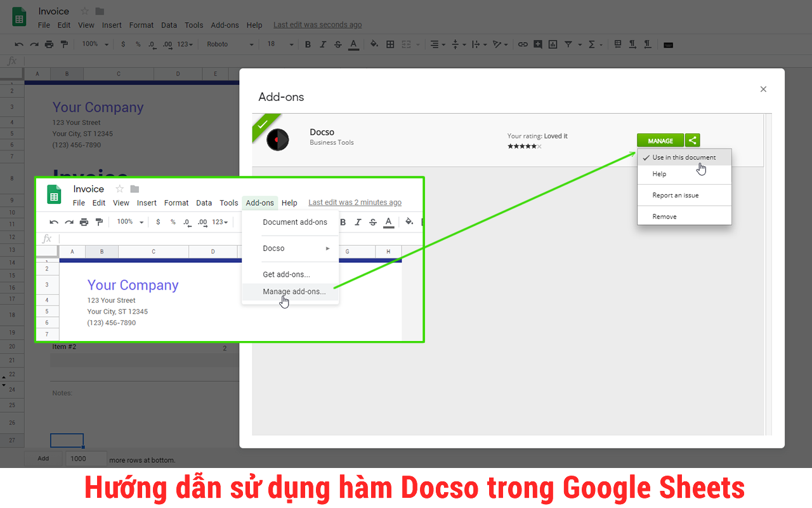Open vertical align dropdown in background toolbar
This screenshot has height=508, width=812.
click(458, 44)
